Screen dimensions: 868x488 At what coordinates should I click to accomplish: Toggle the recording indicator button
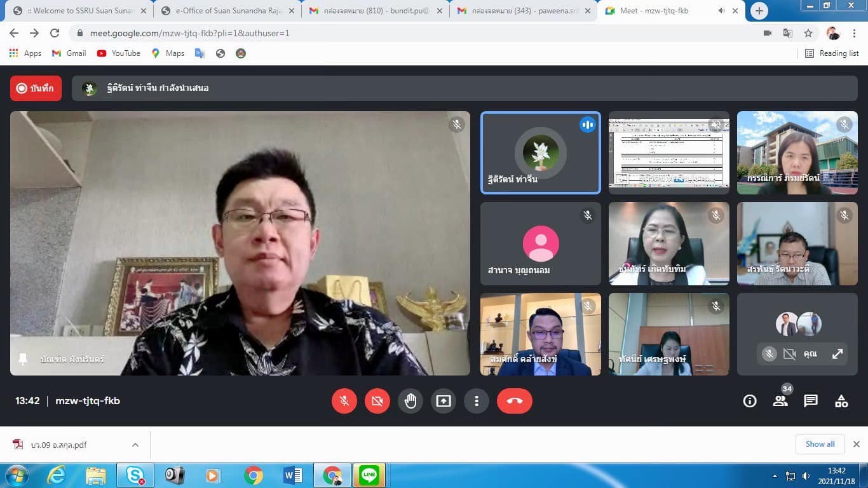[x=36, y=88]
